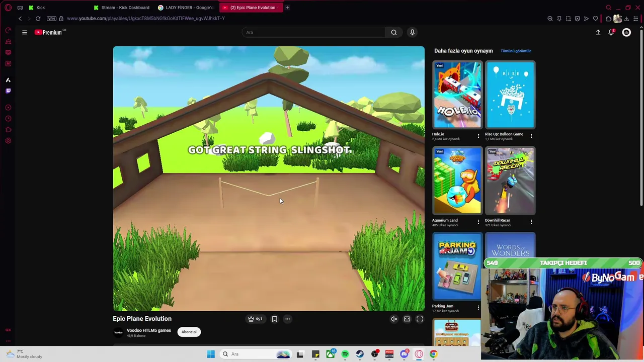644x362 pixels.
Task: Open Steam from the taskbar
Action: pos(360,354)
